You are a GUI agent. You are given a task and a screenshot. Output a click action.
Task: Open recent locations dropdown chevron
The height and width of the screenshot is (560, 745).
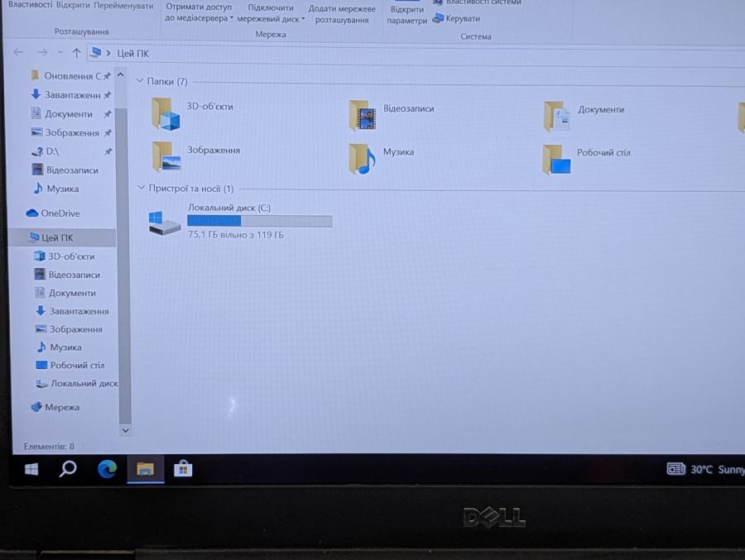tap(60, 53)
